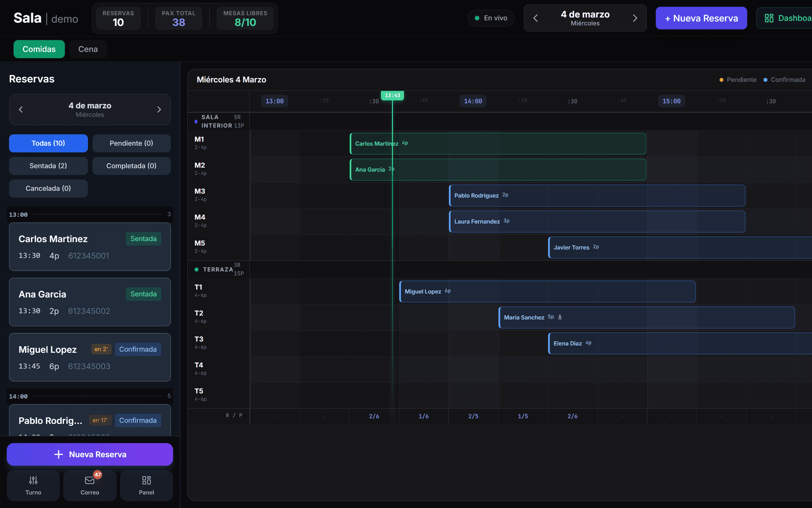Select Pablo Rodriguez block on M3
812x508 pixels.
click(x=597, y=195)
